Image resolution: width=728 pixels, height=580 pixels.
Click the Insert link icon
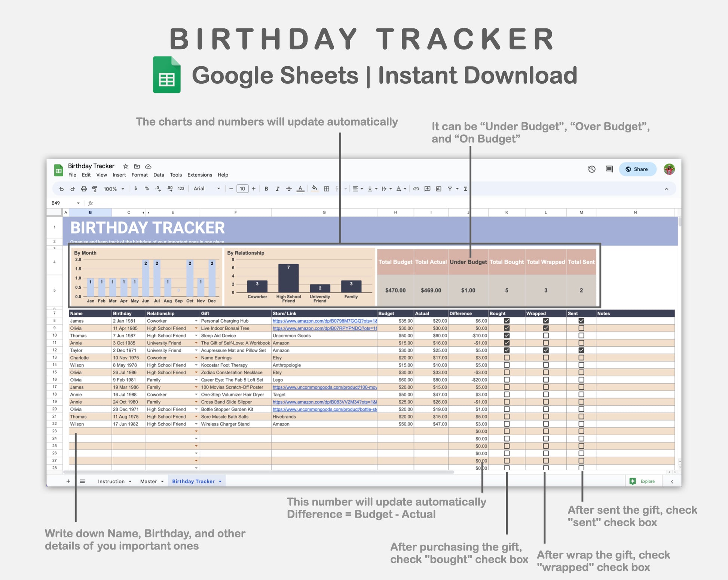click(x=416, y=189)
